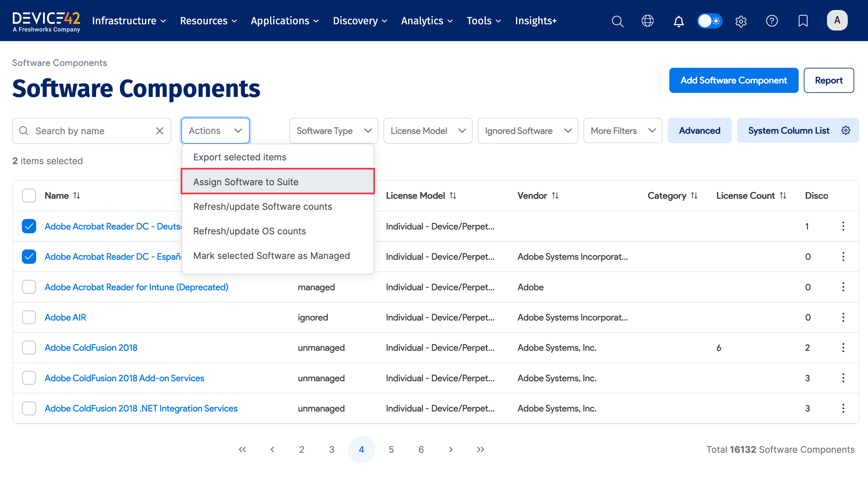The height and width of the screenshot is (479, 868).
Task: Toggle the light/dark theme switch
Action: click(710, 21)
